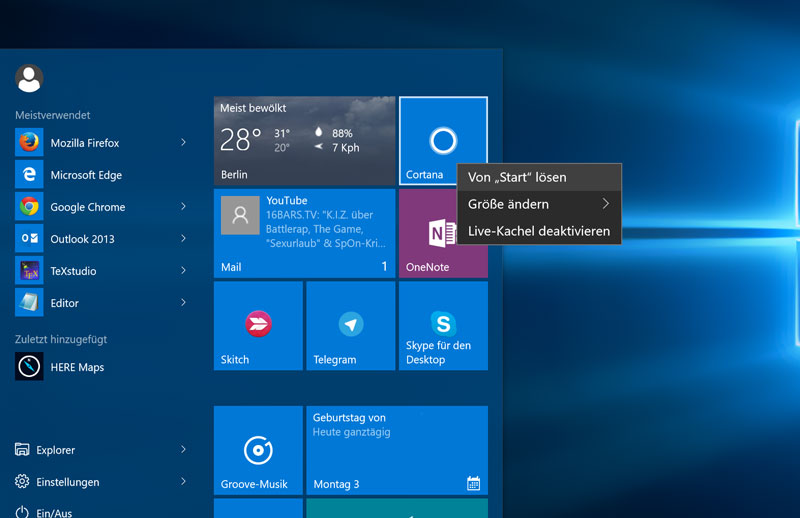
Task: Open the OneNote tile
Action: tap(443, 233)
